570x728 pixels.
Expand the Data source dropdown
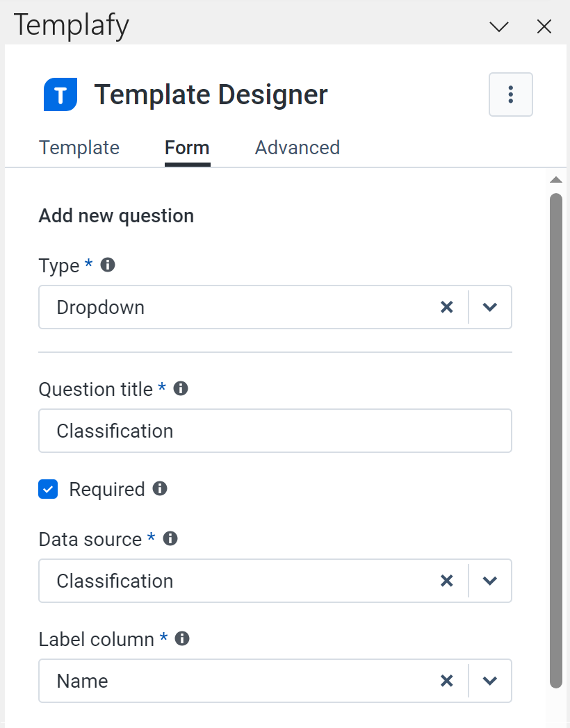(490, 581)
